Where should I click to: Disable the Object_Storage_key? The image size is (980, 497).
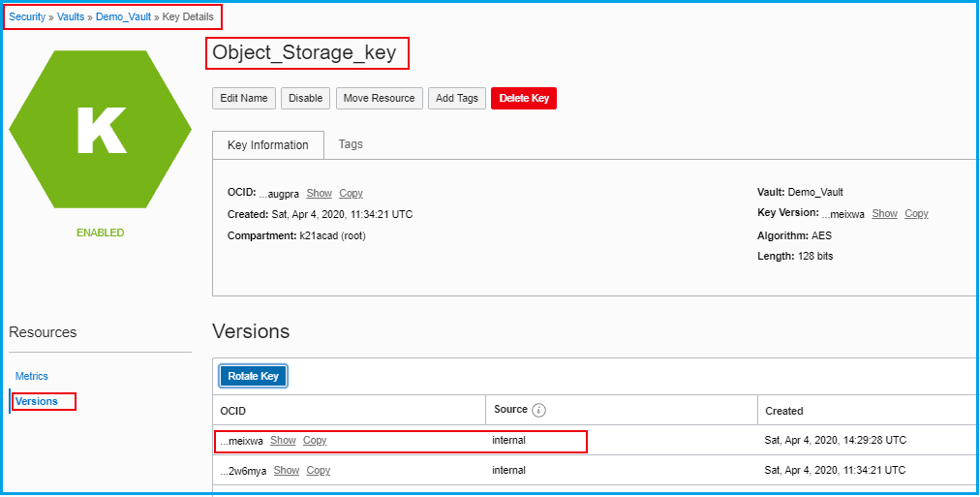pyautogui.click(x=305, y=98)
